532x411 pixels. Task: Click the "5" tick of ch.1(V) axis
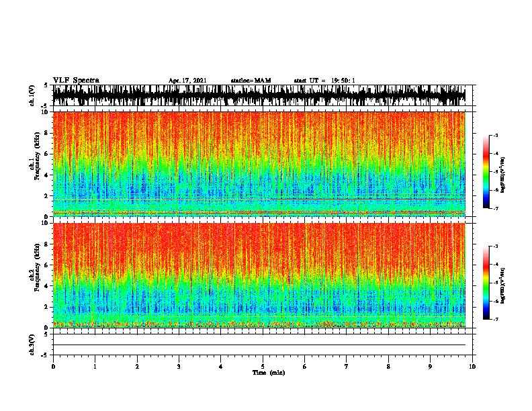(x=46, y=85)
